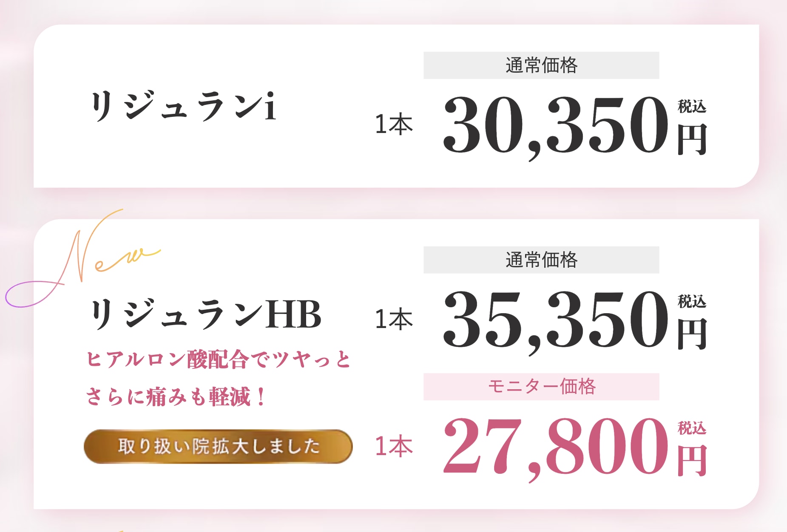The width and height of the screenshot is (787, 532).
Task: Click 1本 beside the 30,350 price
Action: tap(394, 125)
